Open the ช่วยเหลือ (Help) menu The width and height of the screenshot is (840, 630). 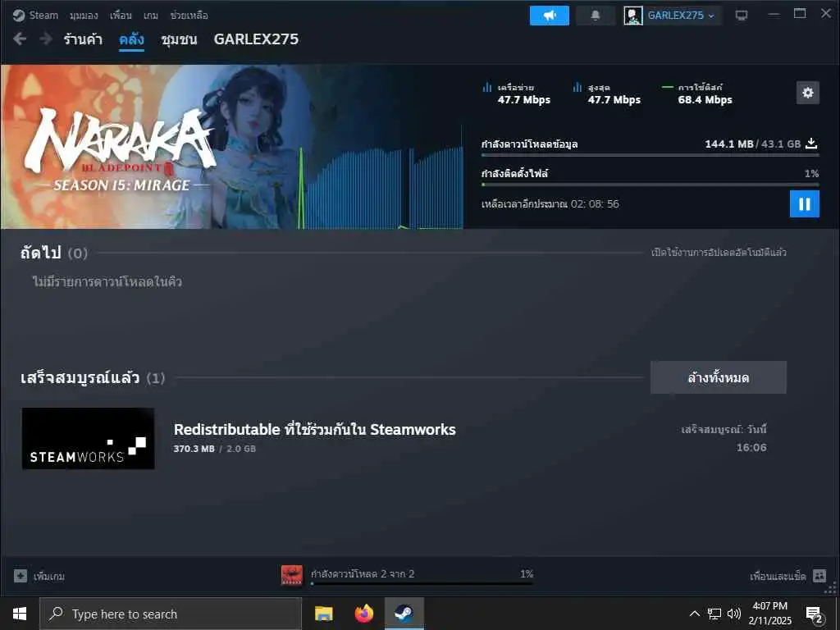click(x=189, y=15)
